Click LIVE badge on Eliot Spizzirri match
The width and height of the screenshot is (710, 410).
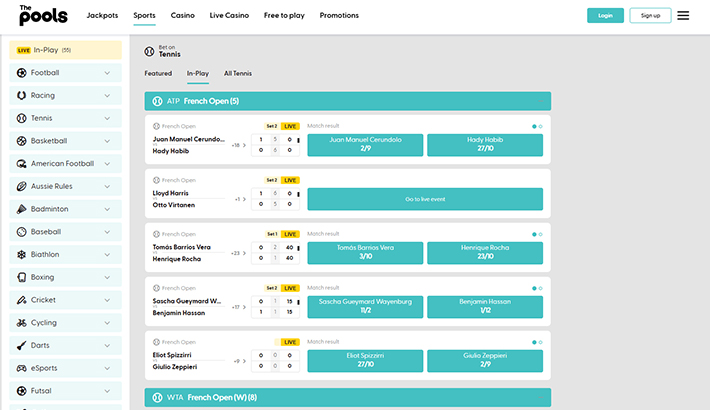[290, 342]
